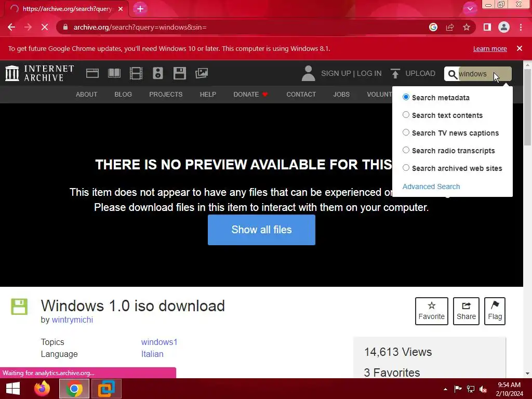Open the ABOUT menu item
The width and height of the screenshot is (532, 399).
pyautogui.click(x=87, y=95)
